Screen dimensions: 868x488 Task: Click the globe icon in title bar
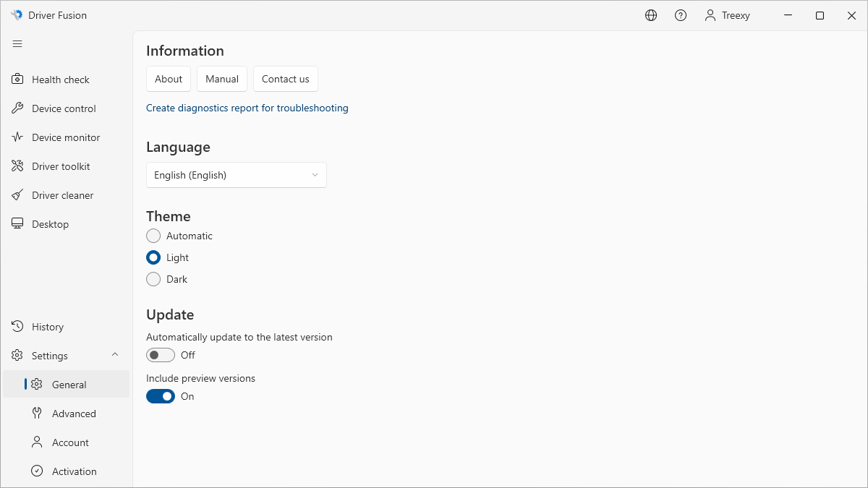[x=651, y=15]
